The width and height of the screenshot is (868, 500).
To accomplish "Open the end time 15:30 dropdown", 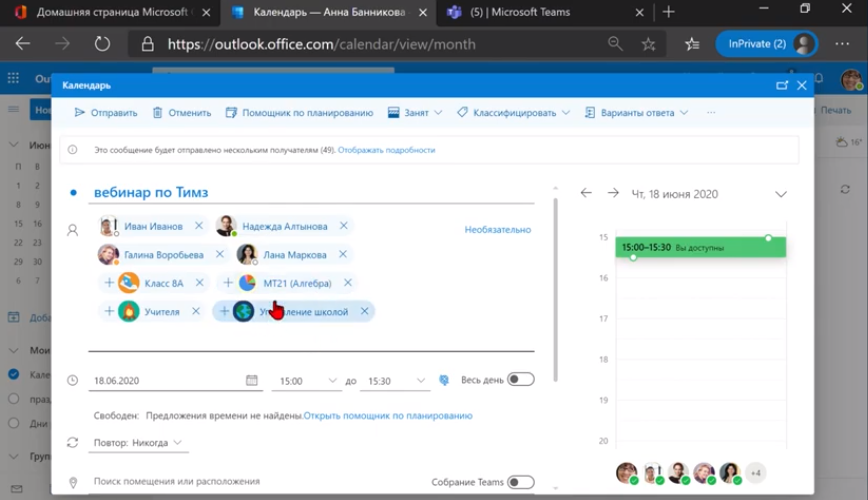I will (x=395, y=381).
